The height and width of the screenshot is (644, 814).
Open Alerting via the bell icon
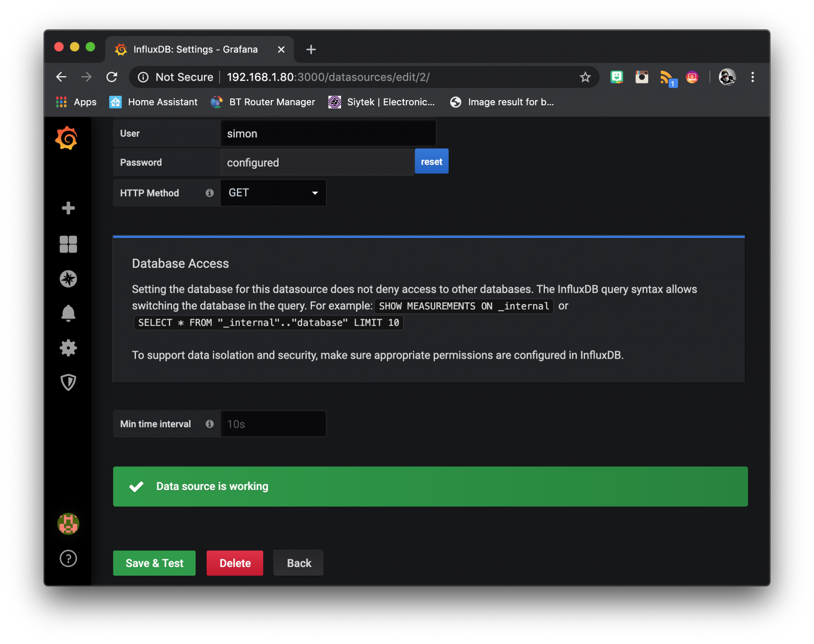[68, 313]
